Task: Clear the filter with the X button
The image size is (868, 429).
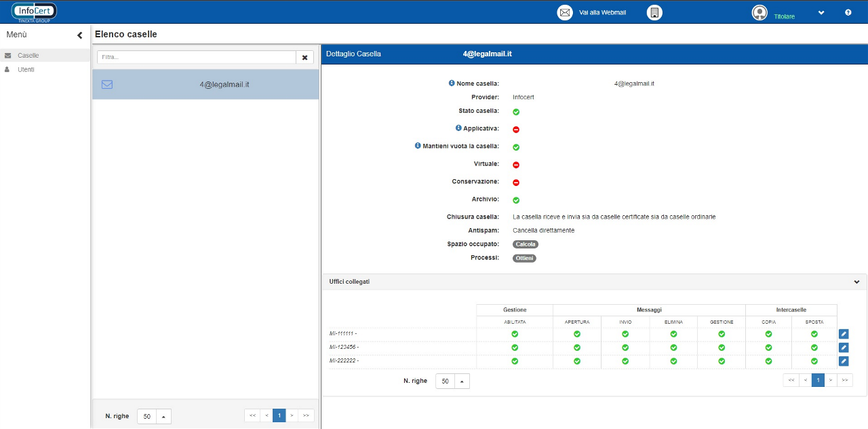Action: (305, 58)
